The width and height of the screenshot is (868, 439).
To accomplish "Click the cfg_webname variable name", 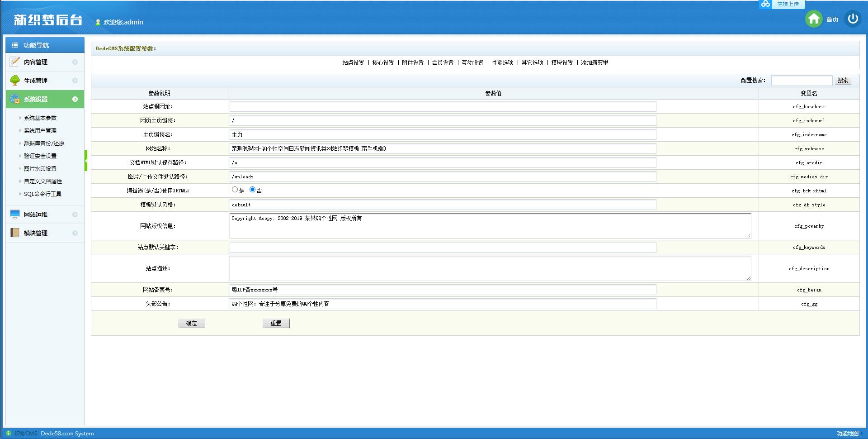I will tap(809, 149).
